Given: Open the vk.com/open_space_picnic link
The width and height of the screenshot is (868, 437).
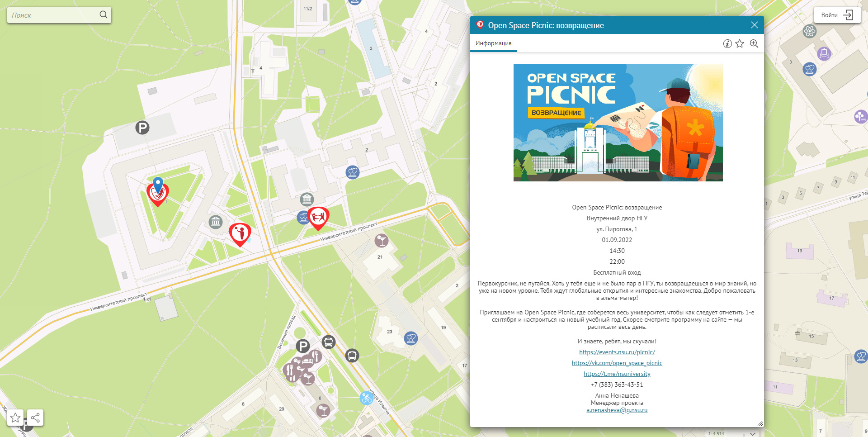Looking at the screenshot, I should pyautogui.click(x=617, y=363).
